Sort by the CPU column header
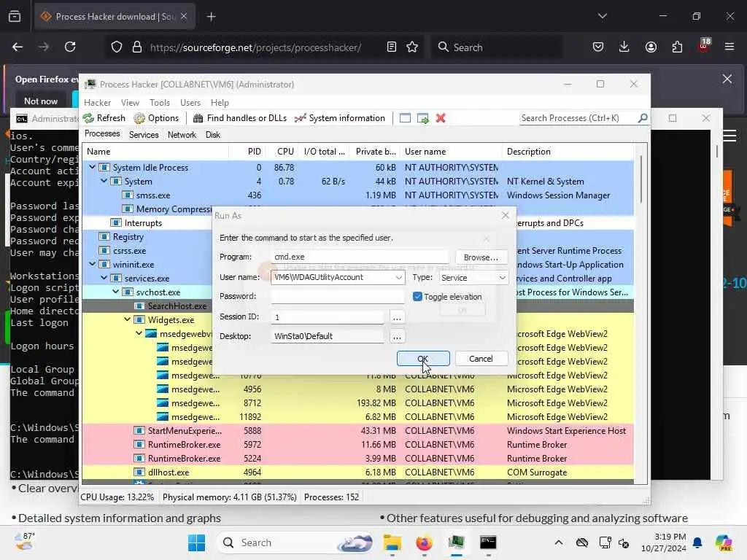 (285, 152)
